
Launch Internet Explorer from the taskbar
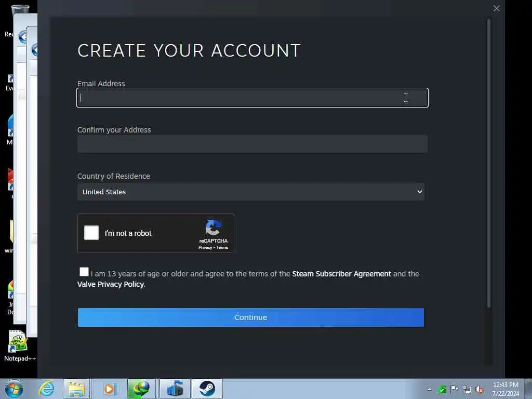(46, 389)
